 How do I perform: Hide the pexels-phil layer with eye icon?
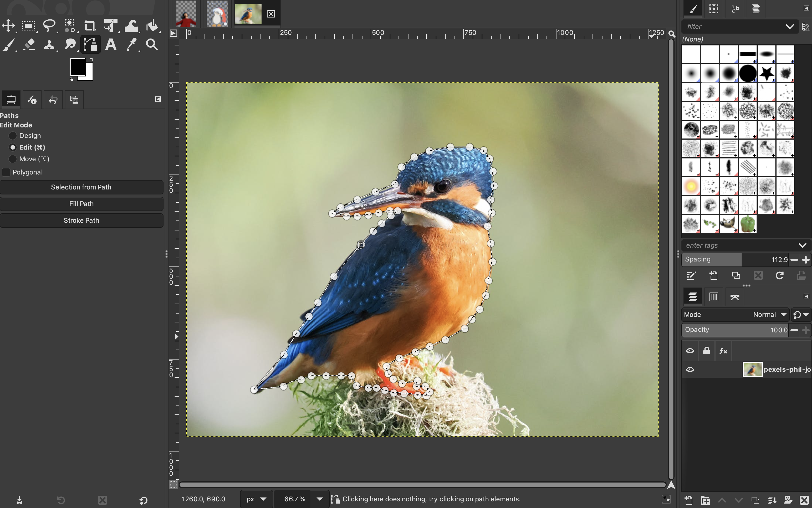[690, 370]
